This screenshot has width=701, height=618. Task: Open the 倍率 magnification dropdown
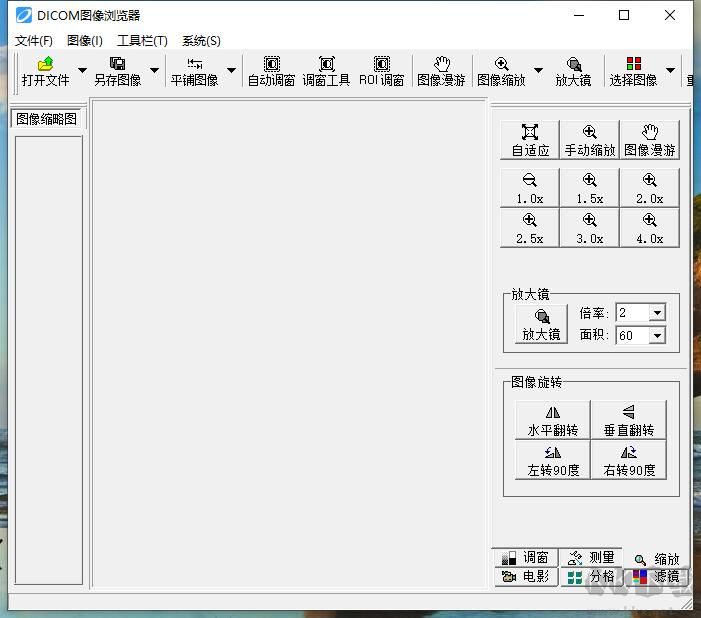click(x=657, y=313)
